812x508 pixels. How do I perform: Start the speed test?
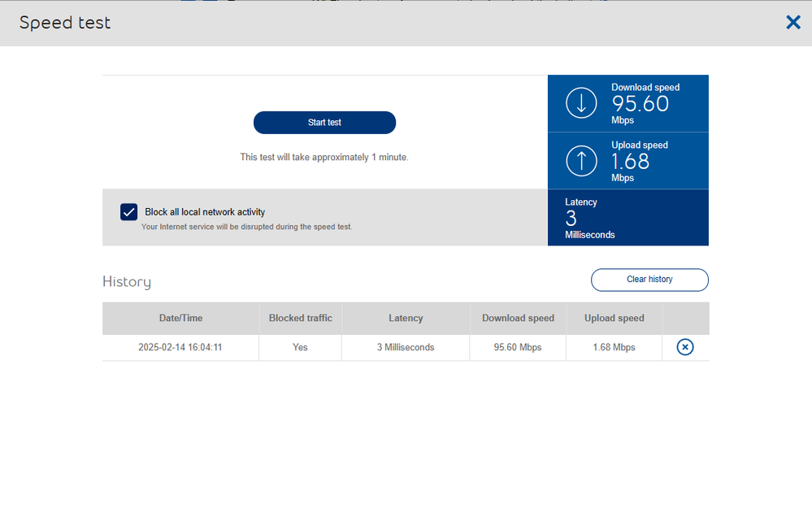pos(324,122)
